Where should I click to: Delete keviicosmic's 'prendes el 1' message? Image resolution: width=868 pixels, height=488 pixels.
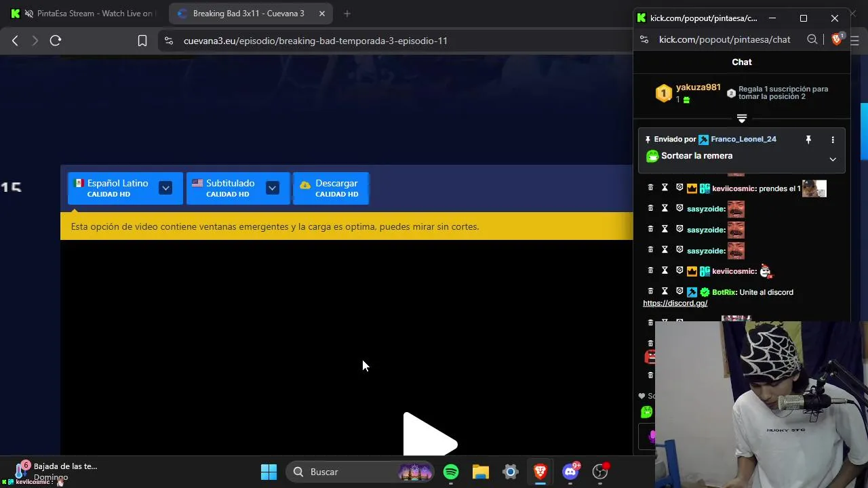click(x=650, y=188)
